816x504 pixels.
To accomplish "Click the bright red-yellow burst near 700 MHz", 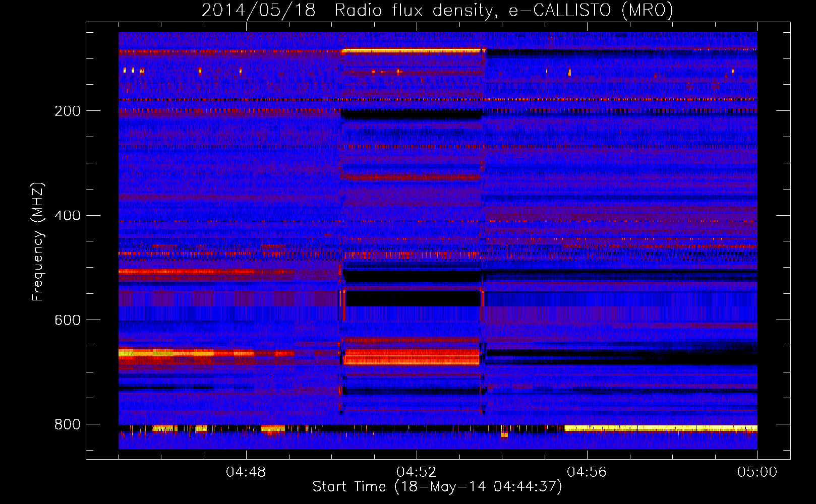I will pyautogui.click(x=411, y=357).
